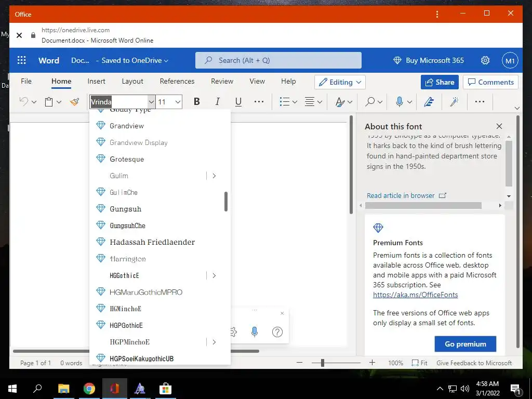Expand the HGPMinchoE font submenu arrow
Image resolution: width=532 pixels, height=399 pixels.
tap(214, 342)
